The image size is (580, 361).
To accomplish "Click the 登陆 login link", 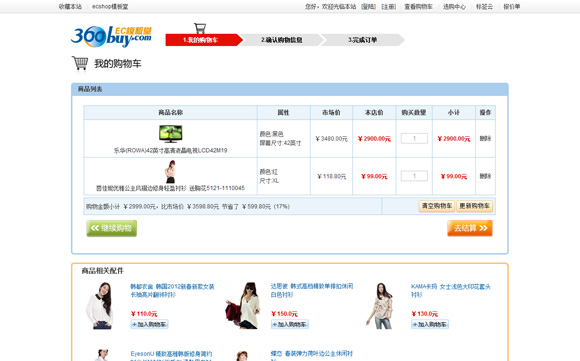I will pyautogui.click(x=368, y=7).
